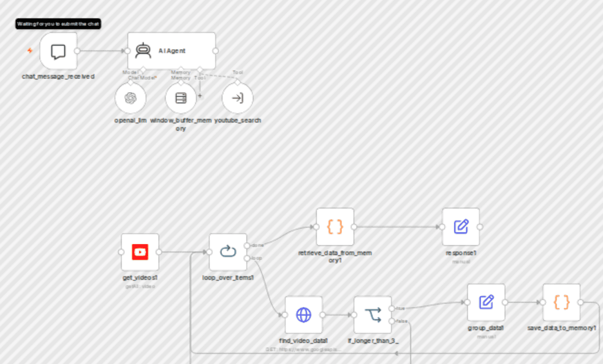Add a tool via the plus under Tool
The width and height of the screenshot is (603, 364).
click(x=200, y=96)
